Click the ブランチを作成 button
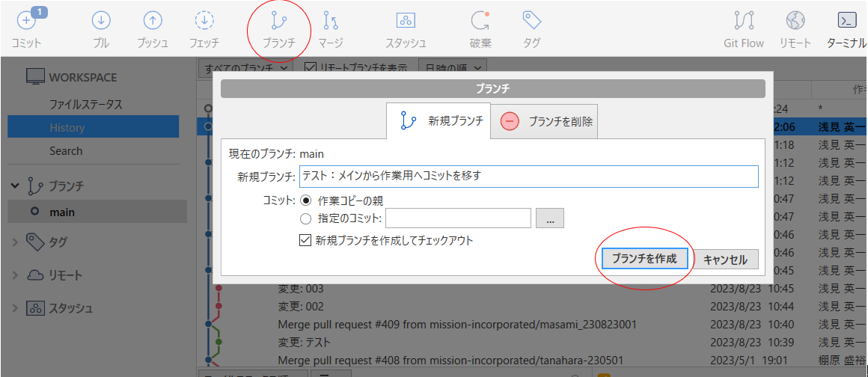 click(644, 259)
